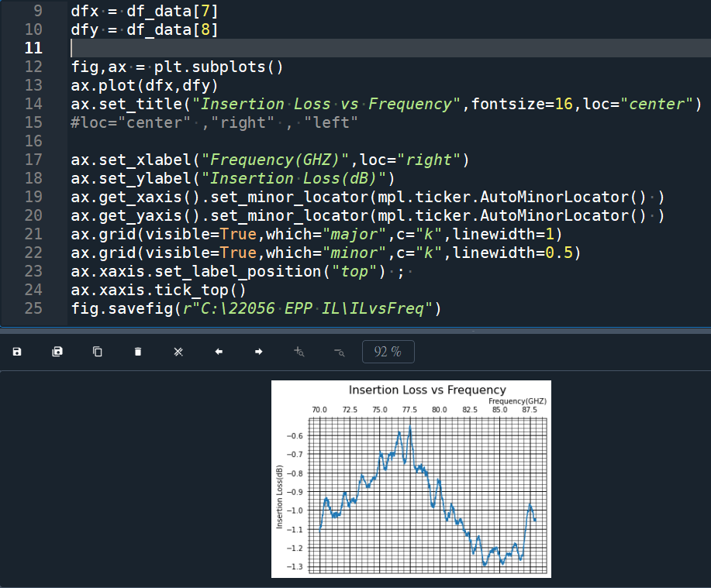711x588 pixels.
Task: Go to the previous plot
Action: [218, 351]
